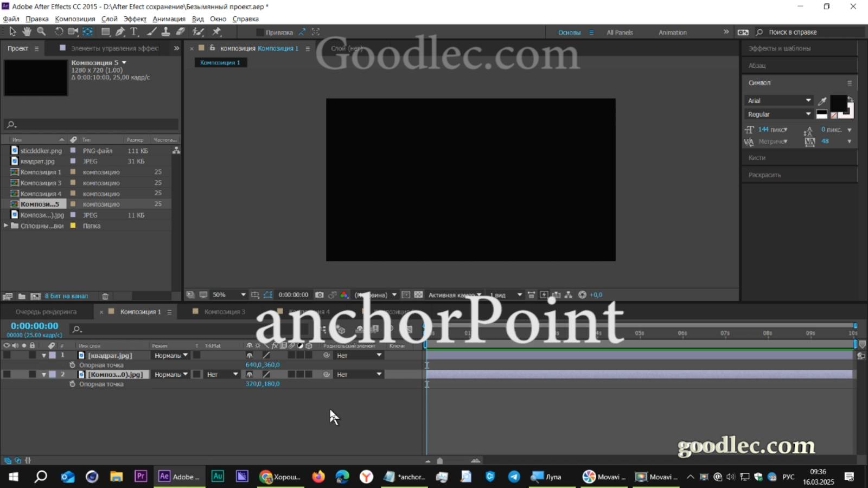Select the Pen tool
This screenshot has width=868, height=488.
pyautogui.click(x=120, y=32)
